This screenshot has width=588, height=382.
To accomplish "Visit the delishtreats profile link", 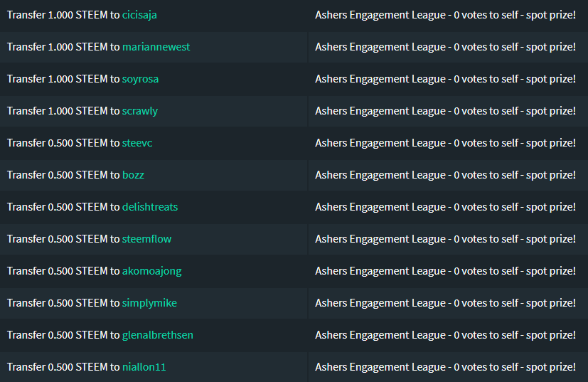I will click(150, 207).
